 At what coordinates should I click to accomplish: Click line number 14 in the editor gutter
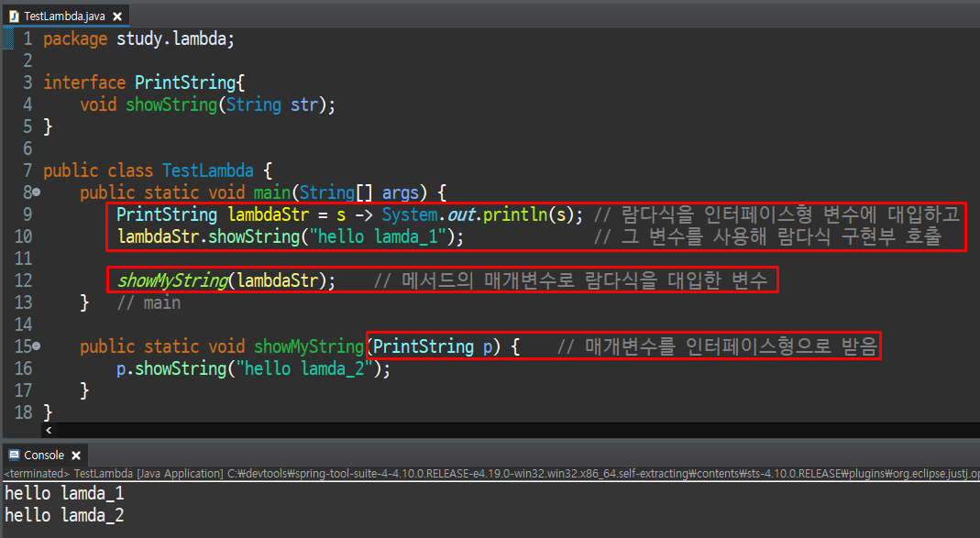click(x=23, y=324)
